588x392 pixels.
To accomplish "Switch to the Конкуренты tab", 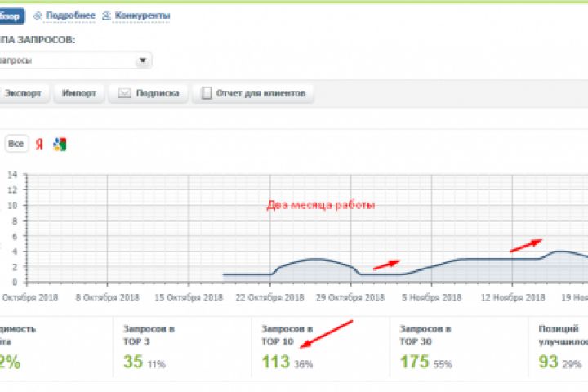I will point(142,16).
